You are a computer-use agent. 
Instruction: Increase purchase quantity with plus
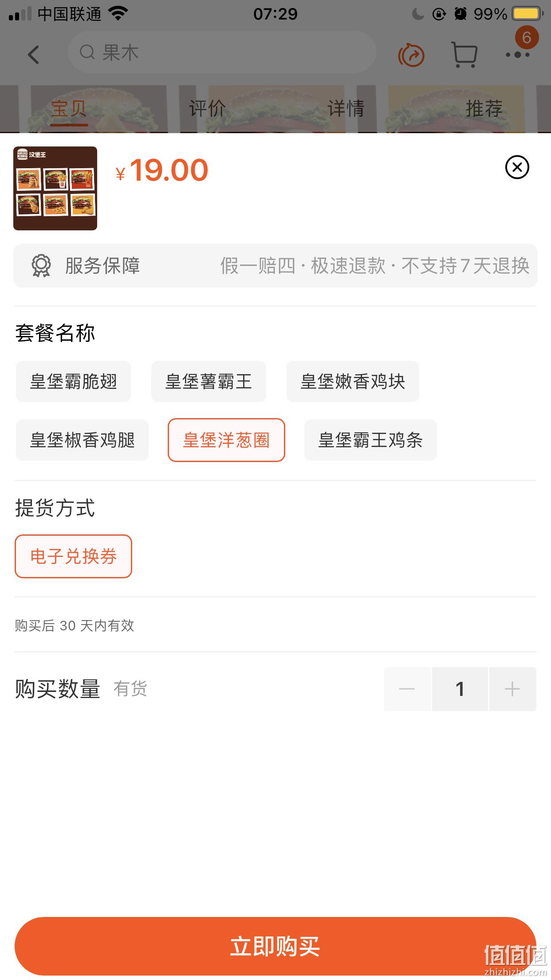click(x=512, y=689)
